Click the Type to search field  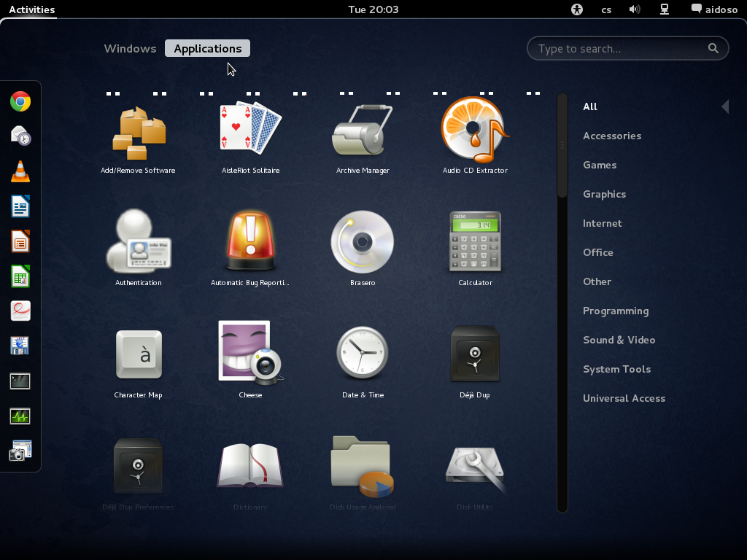pos(627,48)
